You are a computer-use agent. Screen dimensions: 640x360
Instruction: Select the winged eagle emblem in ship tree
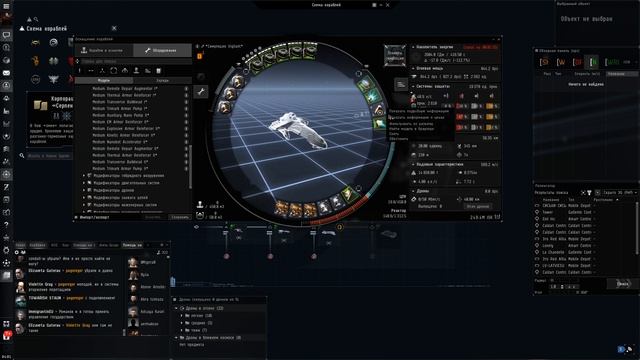point(53,79)
